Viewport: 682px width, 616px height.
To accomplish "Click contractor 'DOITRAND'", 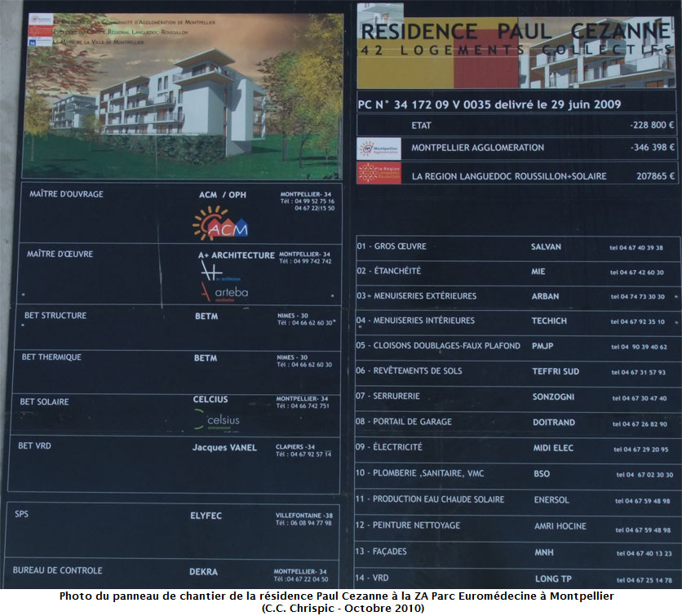I will [x=554, y=423].
